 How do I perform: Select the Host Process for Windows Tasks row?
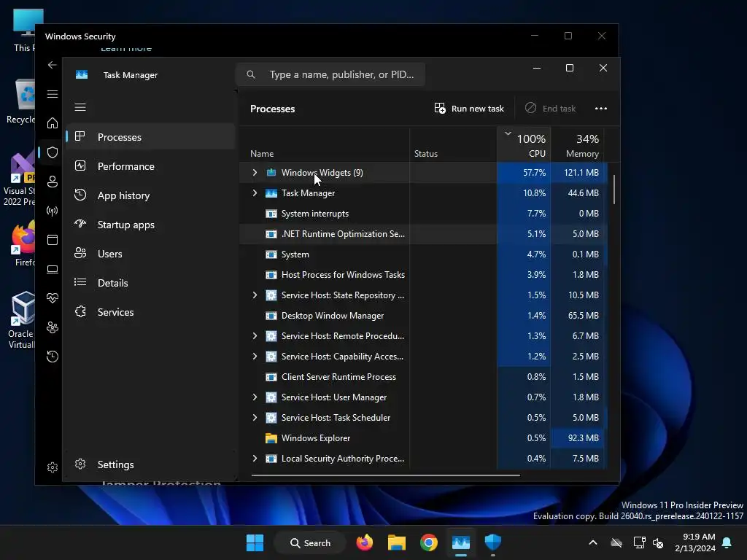(423, 275)
